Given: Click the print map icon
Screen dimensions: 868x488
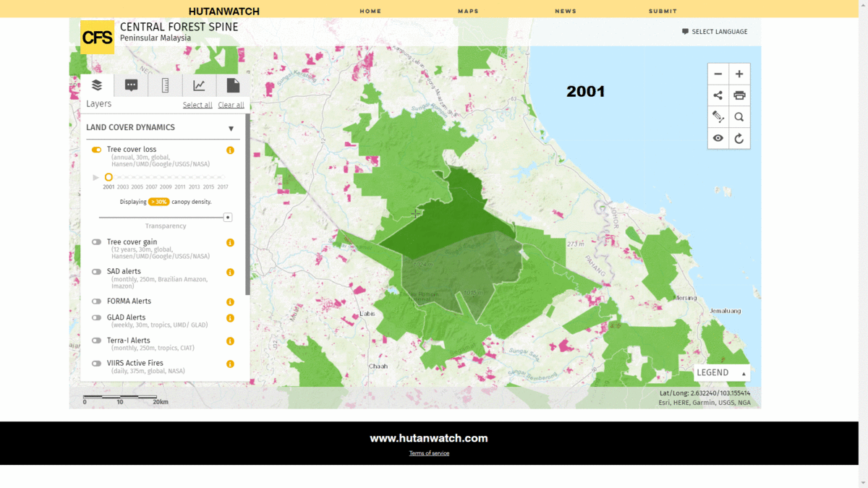Looking at the screenshot, I should (739, 95).
